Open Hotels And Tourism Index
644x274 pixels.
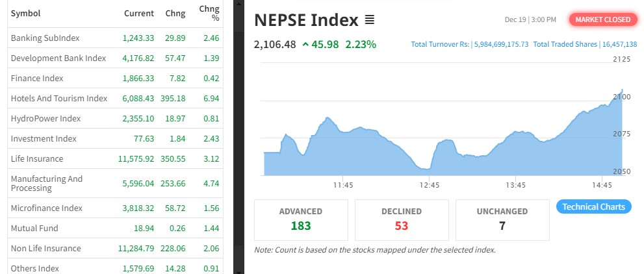(58, 98)
